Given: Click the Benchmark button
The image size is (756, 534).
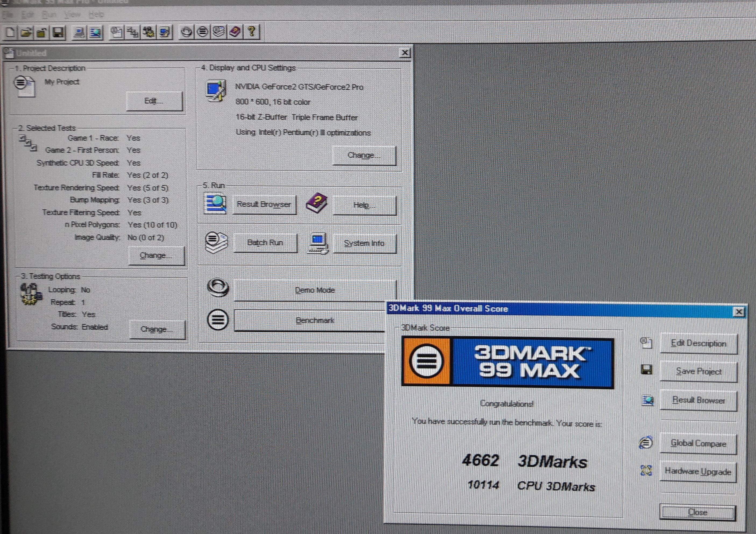Looking at the screenshot, I should pos(309,320).
